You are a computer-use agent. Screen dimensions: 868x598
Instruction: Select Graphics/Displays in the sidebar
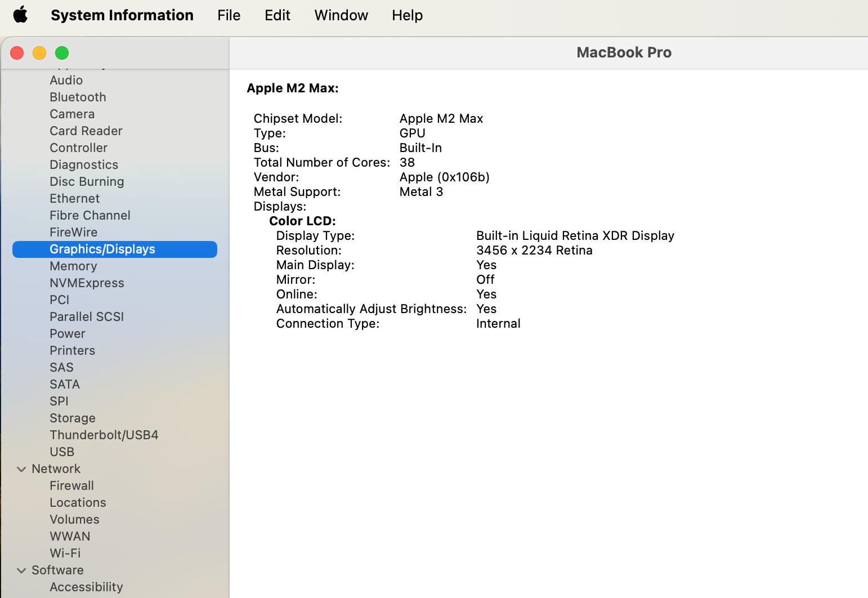(102, 249)
